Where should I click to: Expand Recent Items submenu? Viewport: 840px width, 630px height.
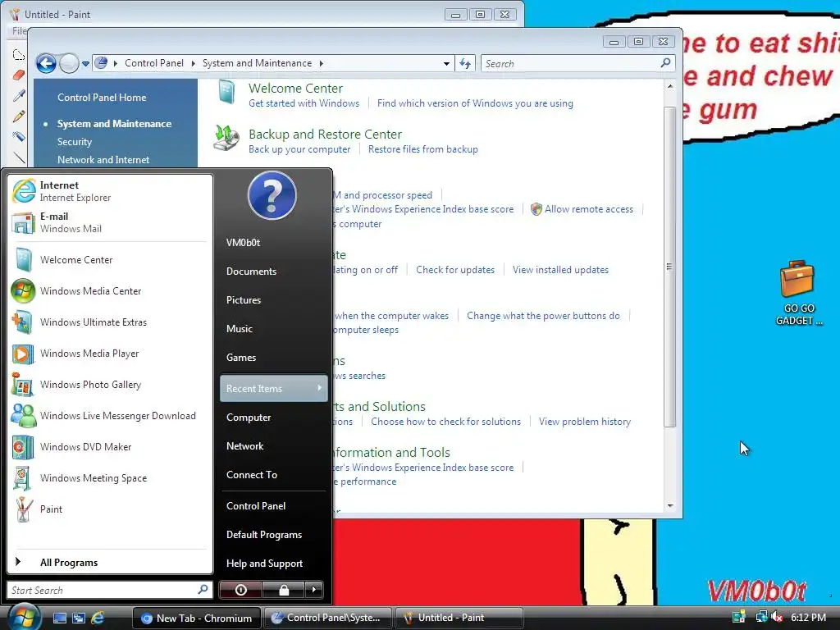[x=273, y=388]
